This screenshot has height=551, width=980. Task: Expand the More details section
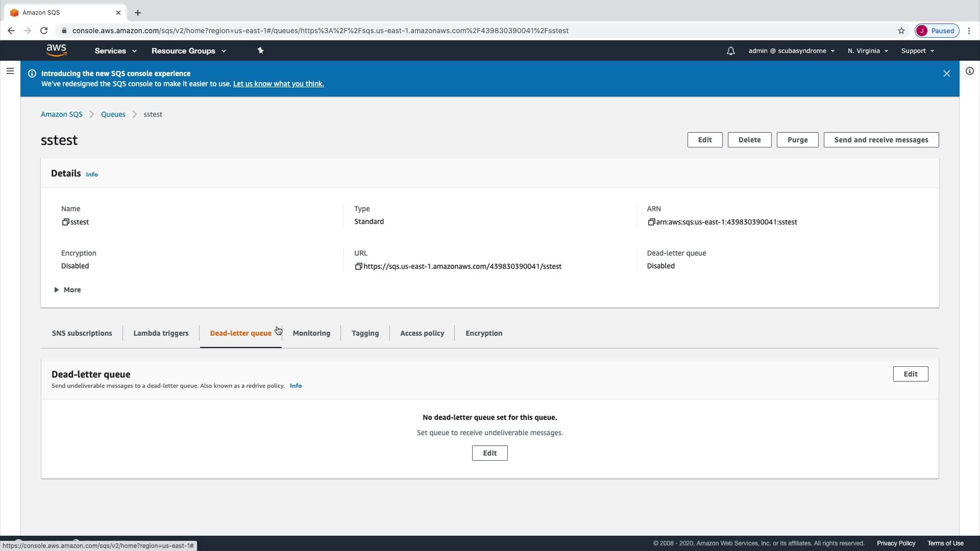68,290
